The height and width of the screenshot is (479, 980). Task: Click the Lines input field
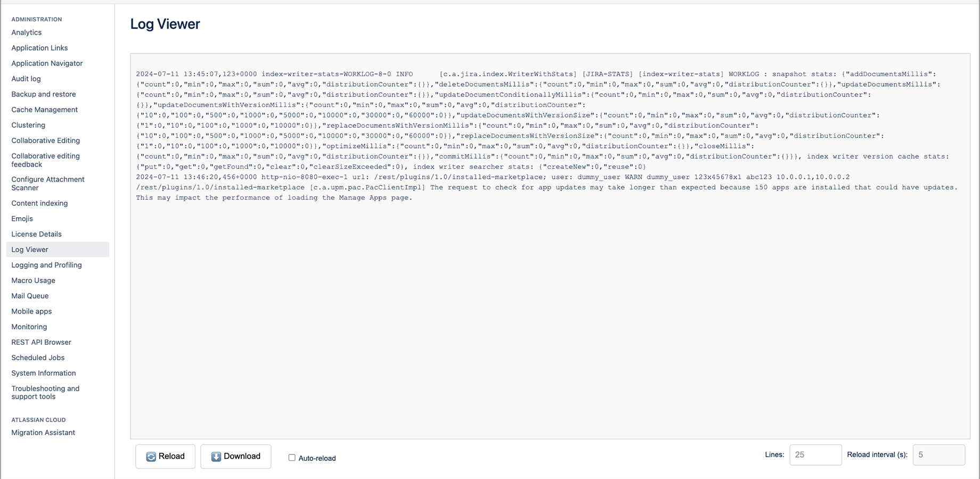(815, 455)
